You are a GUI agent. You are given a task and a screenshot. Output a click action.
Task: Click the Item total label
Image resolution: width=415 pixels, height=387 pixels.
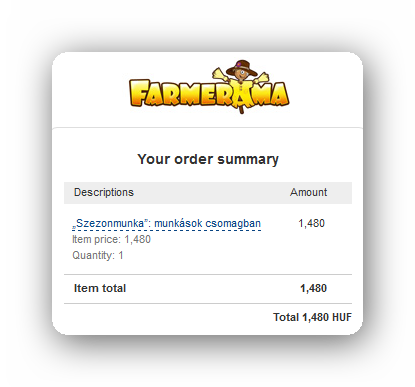click(100, 288)
